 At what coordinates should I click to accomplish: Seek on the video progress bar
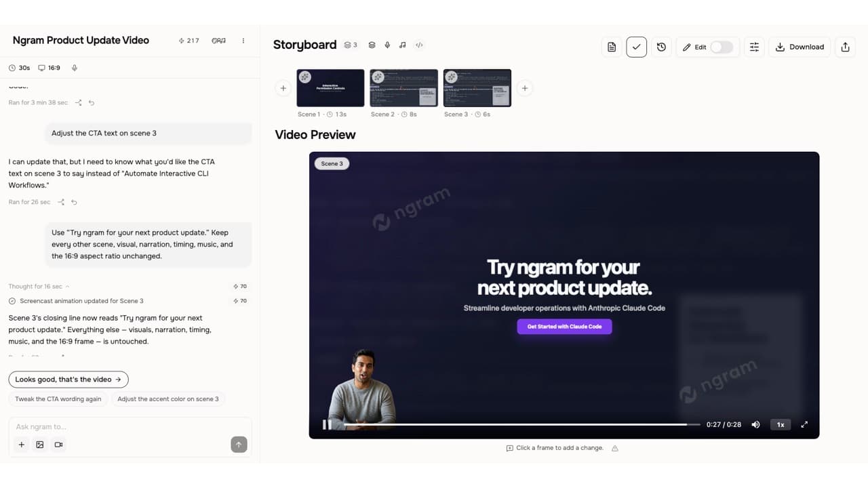[x=521, y=425]
